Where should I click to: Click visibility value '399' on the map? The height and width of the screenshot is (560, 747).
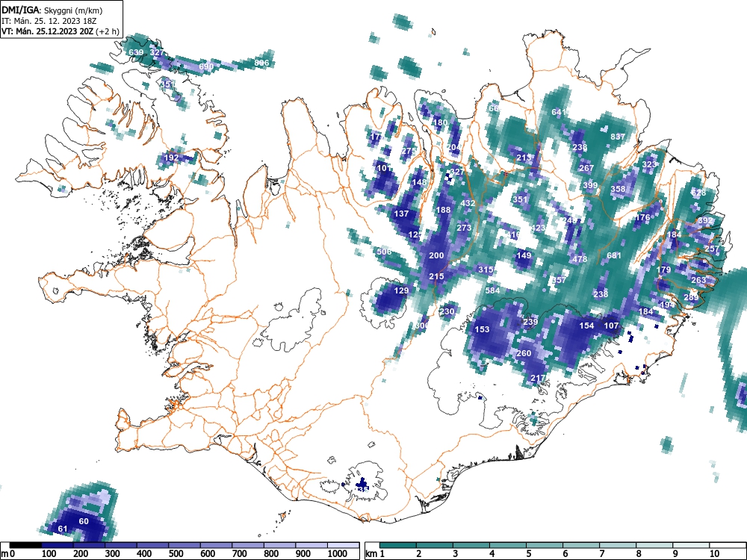click(x=590, y=185)
